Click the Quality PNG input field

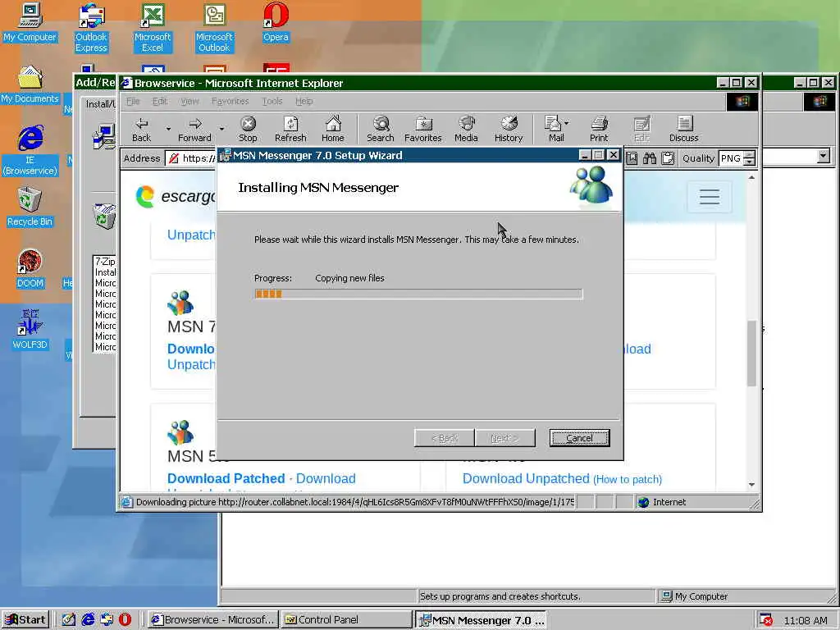[x=731, y=158]
